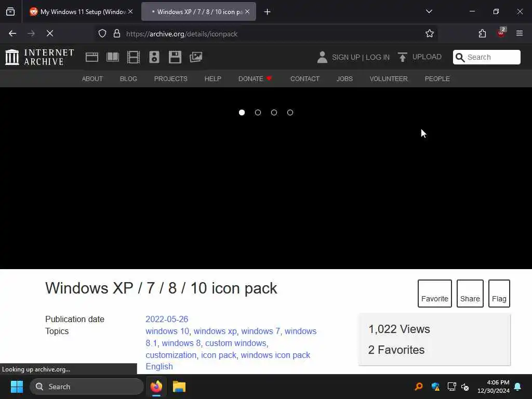Viewport: 532px width, 399px height.
Task: Select the fourth carousel dot
Action: coord(290,113)
